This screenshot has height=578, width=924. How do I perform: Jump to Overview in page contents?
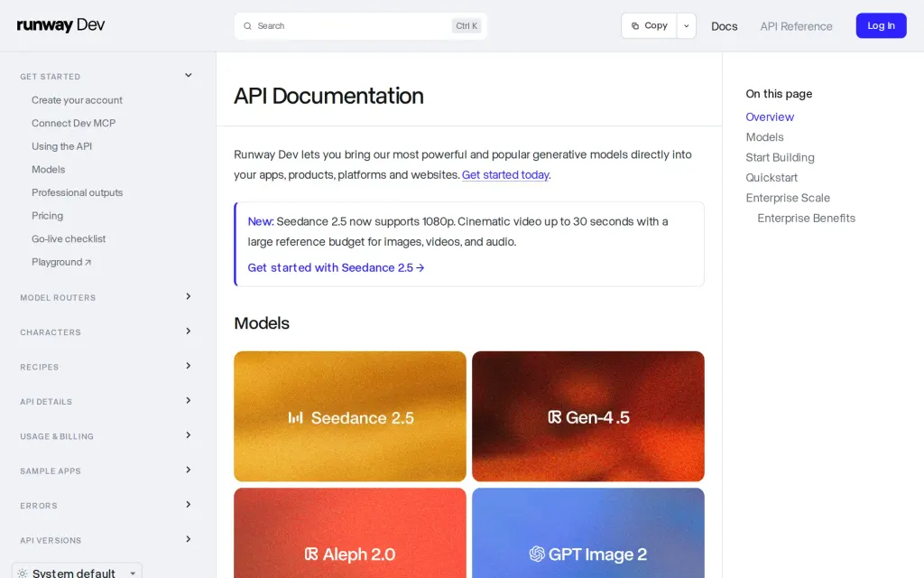(x=770, y=117)
